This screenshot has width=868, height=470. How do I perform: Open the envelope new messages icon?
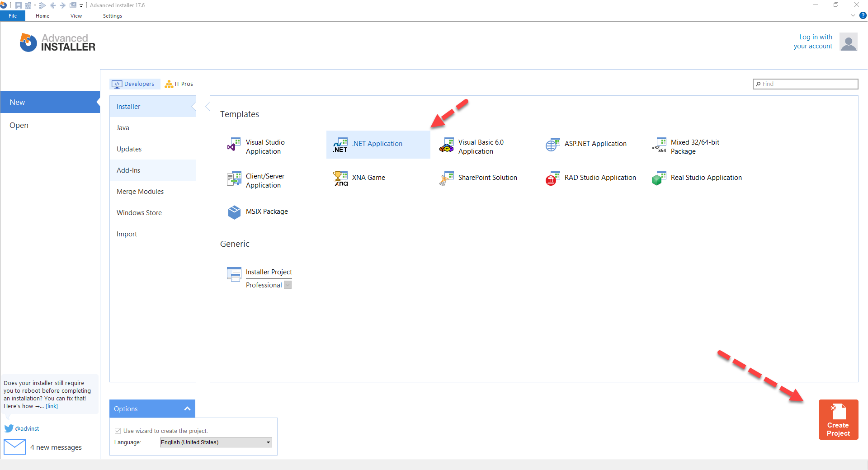pos(14,447)
